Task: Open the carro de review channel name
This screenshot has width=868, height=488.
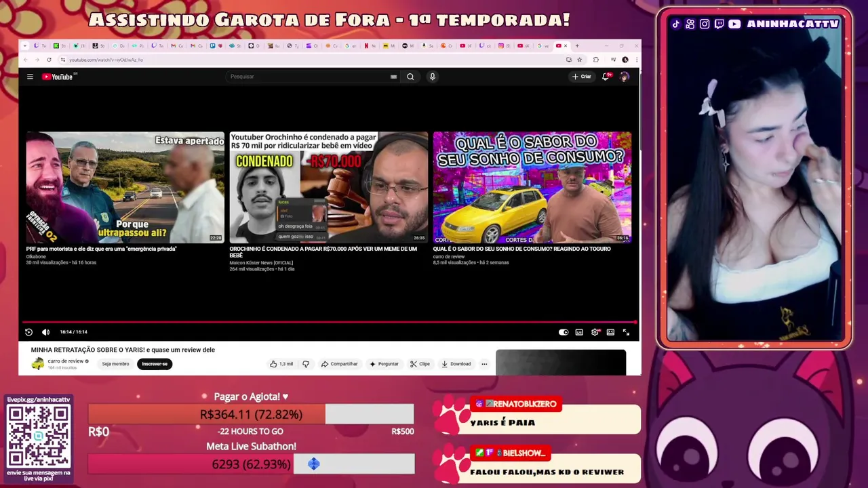Action: click(x=66, y=361)
